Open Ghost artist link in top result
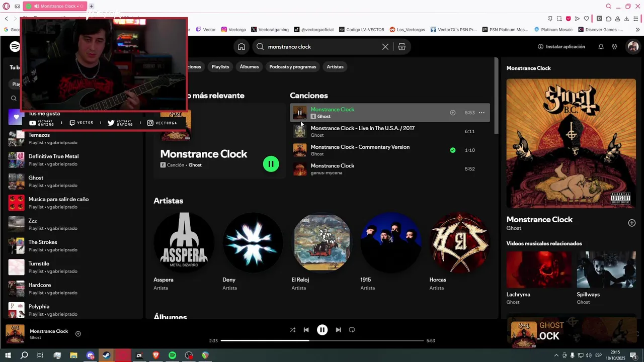 click(x=195, y=165)
